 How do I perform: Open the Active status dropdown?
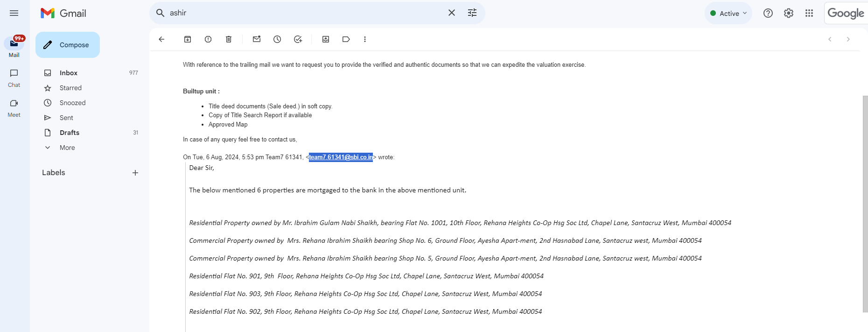pyautogui.click(x=728, y=14)
